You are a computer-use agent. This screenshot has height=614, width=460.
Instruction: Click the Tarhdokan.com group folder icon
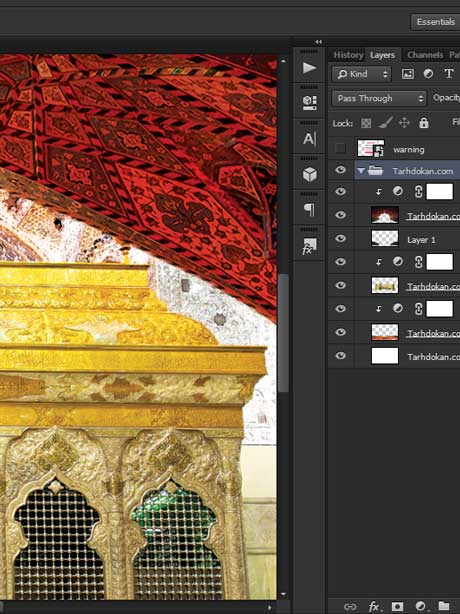tap(375, 171)
